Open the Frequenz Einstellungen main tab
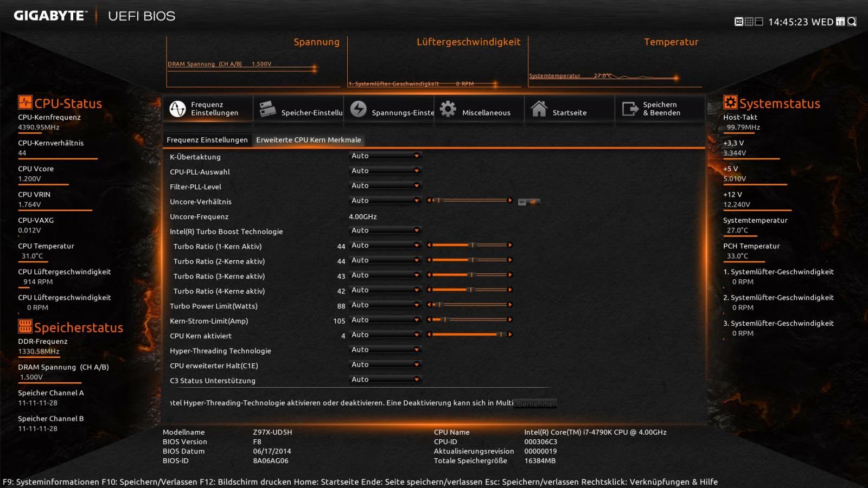This screenshot has height=488, width=868. tap(208, 108)
